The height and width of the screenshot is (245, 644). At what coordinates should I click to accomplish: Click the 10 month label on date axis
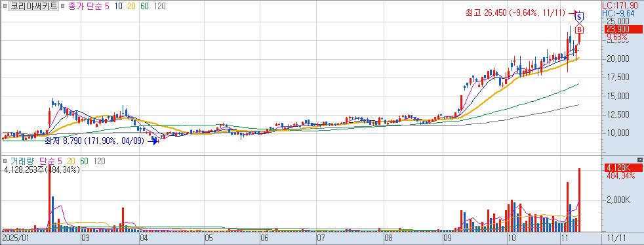tap(512, 238)
